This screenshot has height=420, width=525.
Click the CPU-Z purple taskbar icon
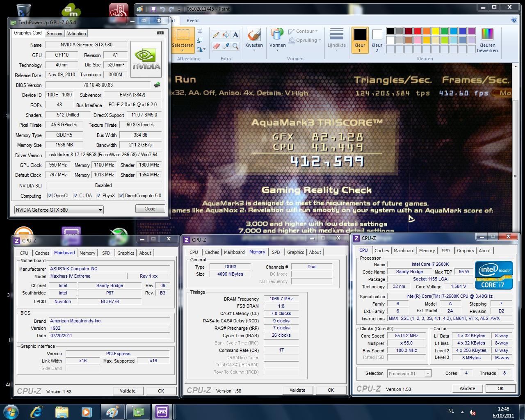coord(162,412)
